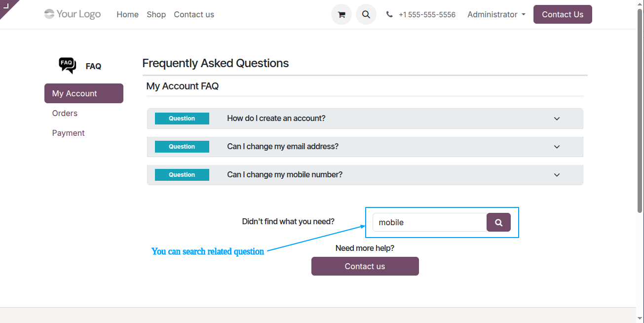Click the phone number +1 555-555-5556
Screen dimensions: 644x323
pyautogui.click(x=427, y=15)
